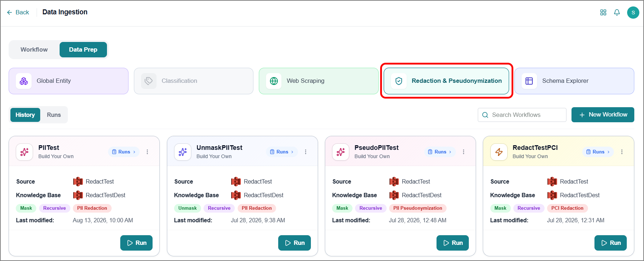Click the Global Entity cubes icon

tap(24, 81)
